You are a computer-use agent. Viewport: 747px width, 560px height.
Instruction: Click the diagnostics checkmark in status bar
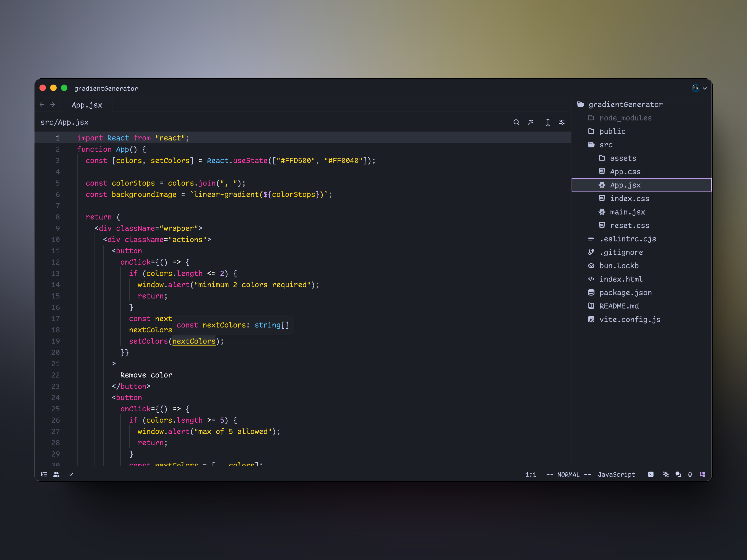pyautogui.click(x=71, y=474)
